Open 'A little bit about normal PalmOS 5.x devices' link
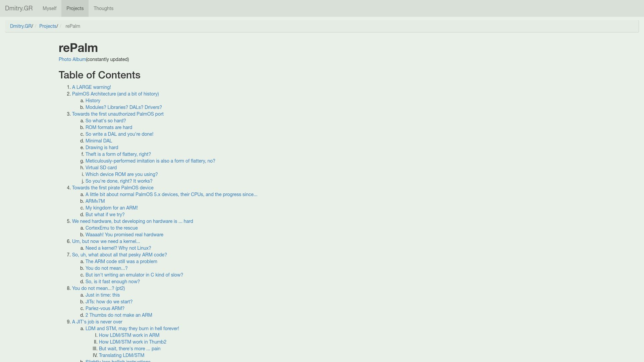The height and width of the screenshot is (362, 644). pos(171,194)
